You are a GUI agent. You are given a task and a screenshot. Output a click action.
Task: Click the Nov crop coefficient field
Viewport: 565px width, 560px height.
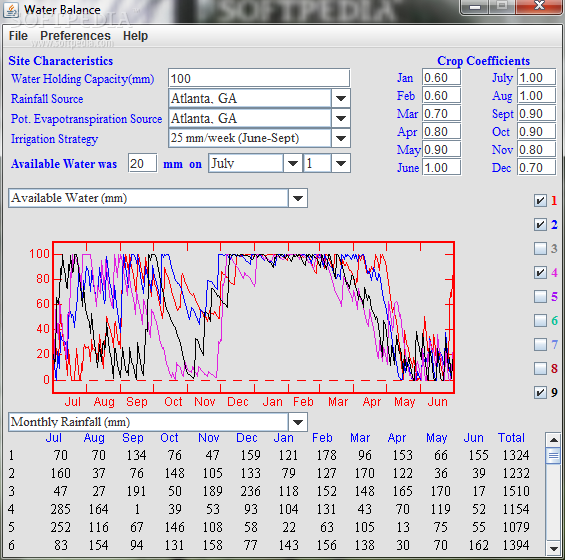click(537, 150)
